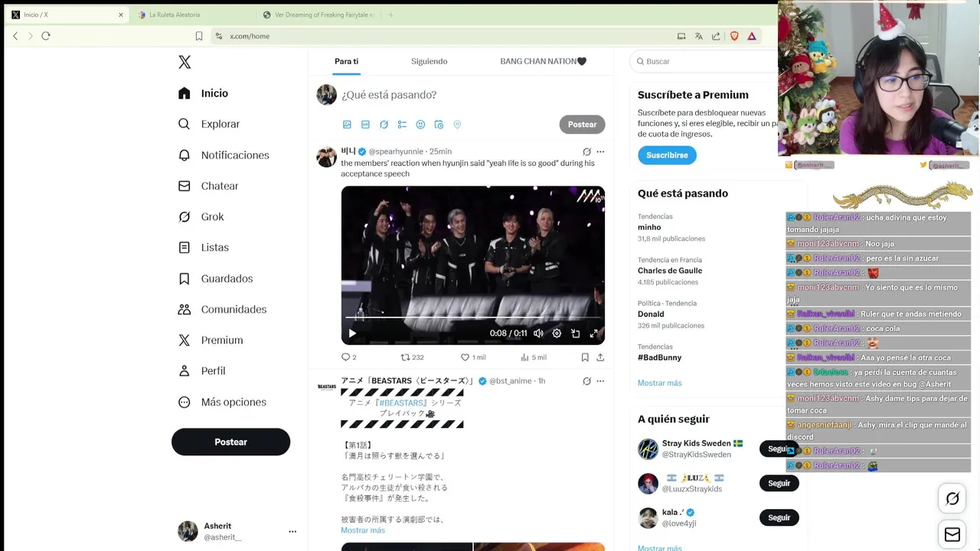Toggle picture-in-picture on video
980x551 pixels.
[x=575, y=334]
